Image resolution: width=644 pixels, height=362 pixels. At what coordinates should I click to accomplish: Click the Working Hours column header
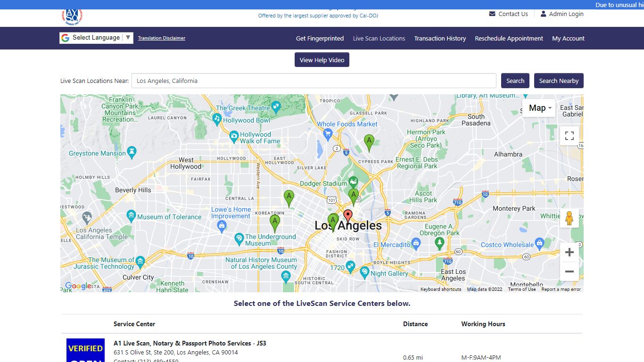[483, 324]
